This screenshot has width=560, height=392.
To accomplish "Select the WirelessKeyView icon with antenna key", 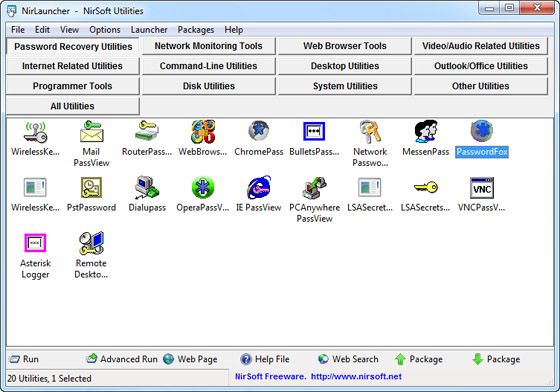I will coord(35,132).
